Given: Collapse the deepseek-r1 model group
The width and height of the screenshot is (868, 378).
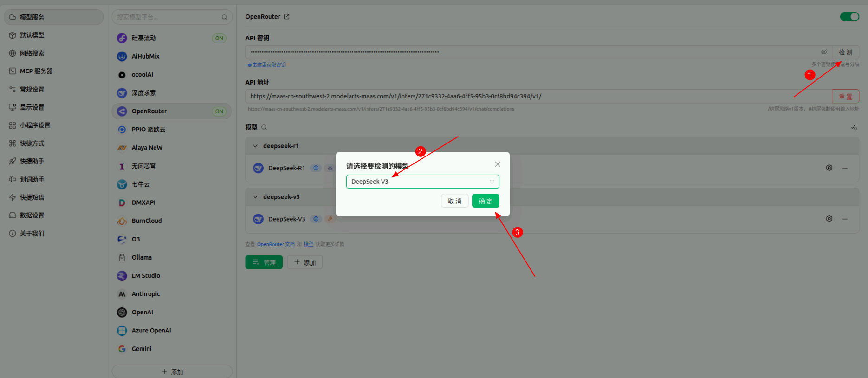Looking at the screenshot, I should (x=255, y=146).
